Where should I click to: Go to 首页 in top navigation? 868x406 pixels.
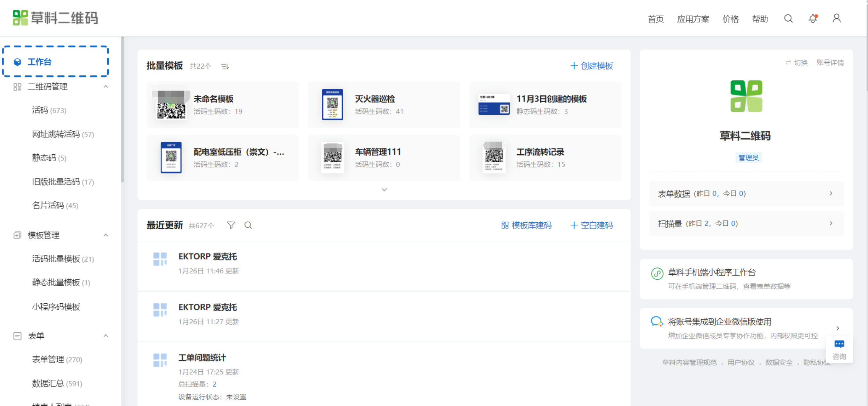656,19
